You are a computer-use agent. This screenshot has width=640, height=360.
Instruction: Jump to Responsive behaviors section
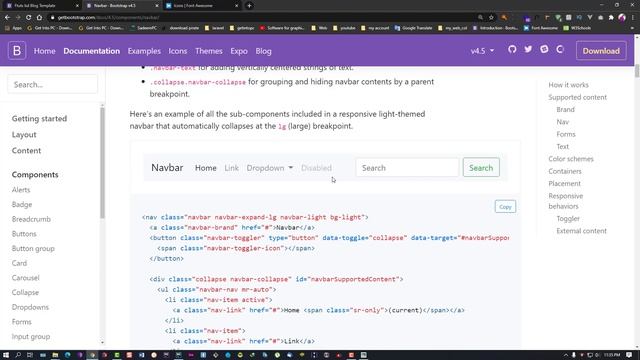click(x=565, y=201)
